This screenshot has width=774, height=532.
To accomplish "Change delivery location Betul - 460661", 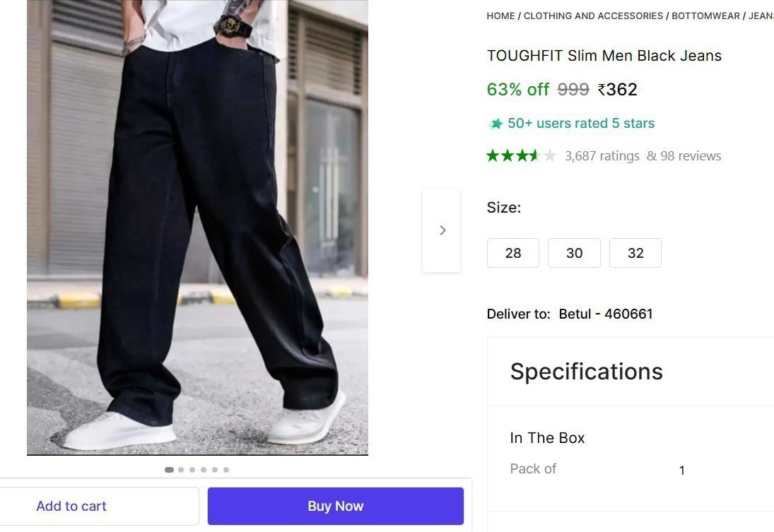I will click(x=605, y=314).
